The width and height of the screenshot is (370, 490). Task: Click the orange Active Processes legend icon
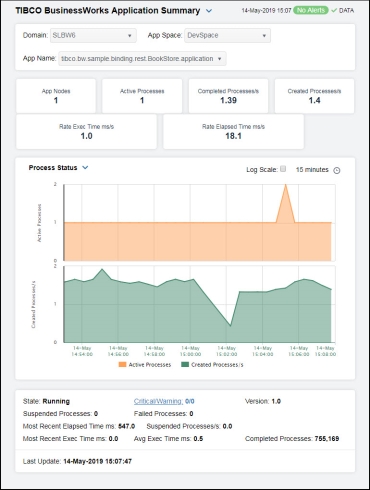tap(122, 365)
